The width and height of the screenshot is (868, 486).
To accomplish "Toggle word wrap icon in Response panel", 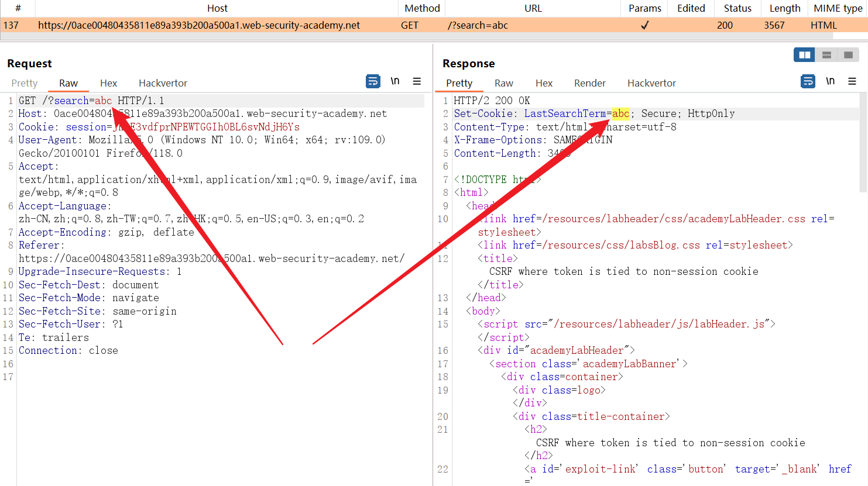I will (808, 81).
